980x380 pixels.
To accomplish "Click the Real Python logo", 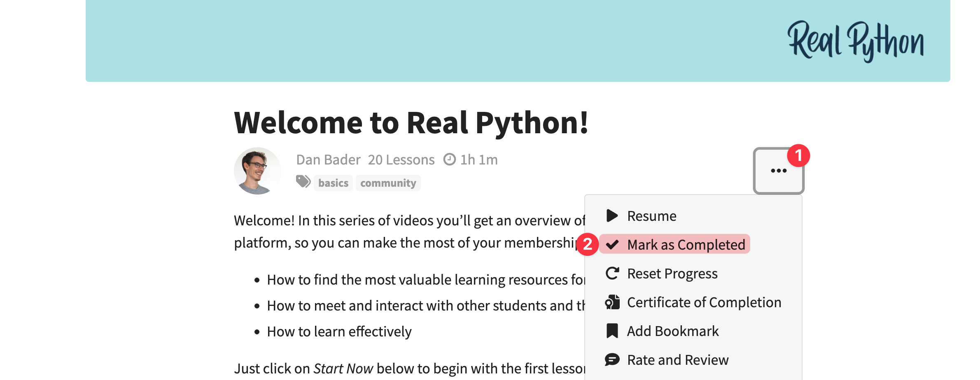I will click(856, 41).
